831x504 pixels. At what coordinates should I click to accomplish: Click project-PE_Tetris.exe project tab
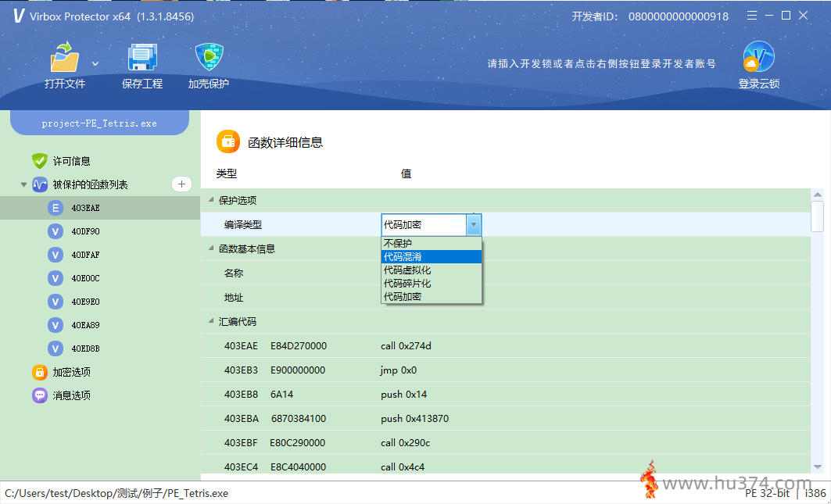[x=99, y=123]
